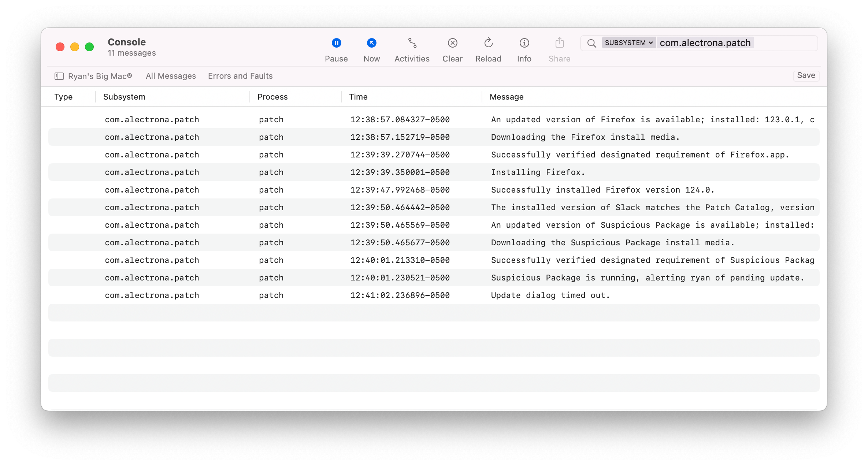Select Ryan's Big Mac device
The width and height of the screenshot is (868, 465).
click(x=100, y=76)
